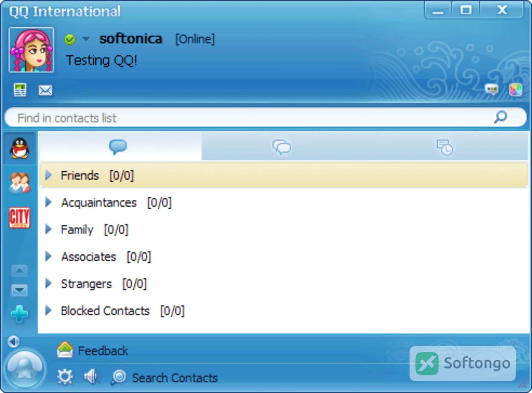Click the Feedback link
This screenshot has height=393, width=532.
coord(103,351)
